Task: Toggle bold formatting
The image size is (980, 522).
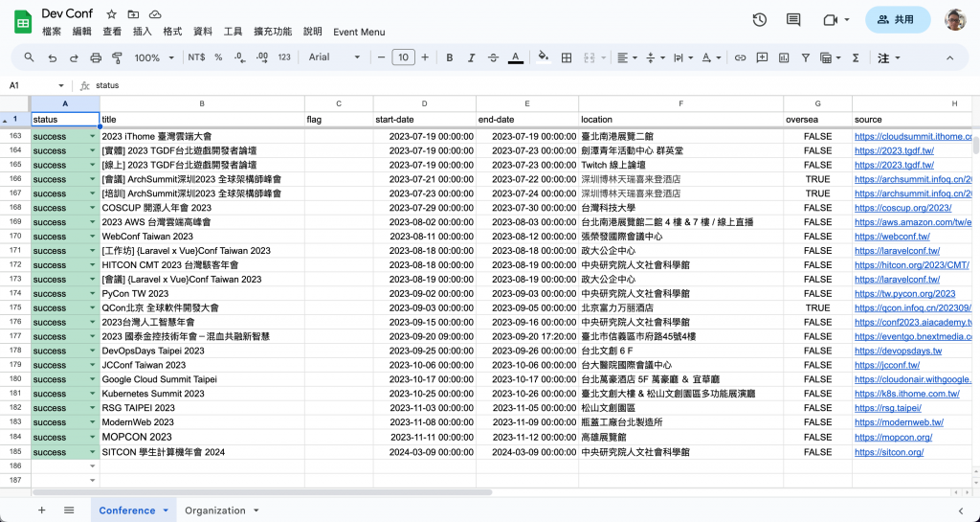Action: pos(450,57)
